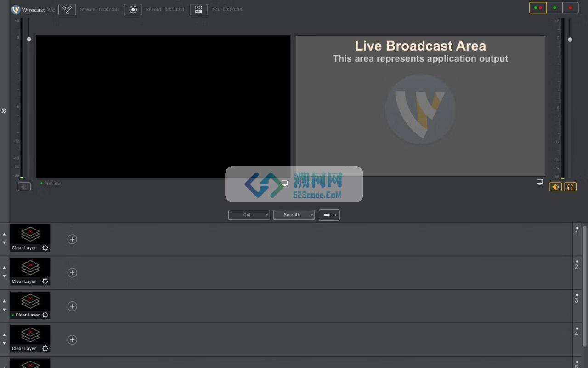This screenshot has width=588, height=368.
Task: Mute the preview audio speaker button
Action: coord(24,187)
